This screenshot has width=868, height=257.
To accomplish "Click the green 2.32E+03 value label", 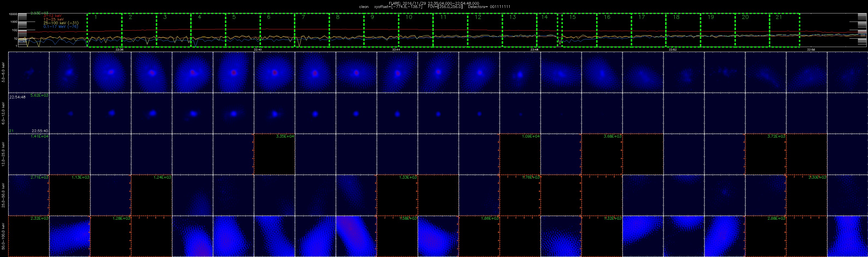I will tap(39, 218).
